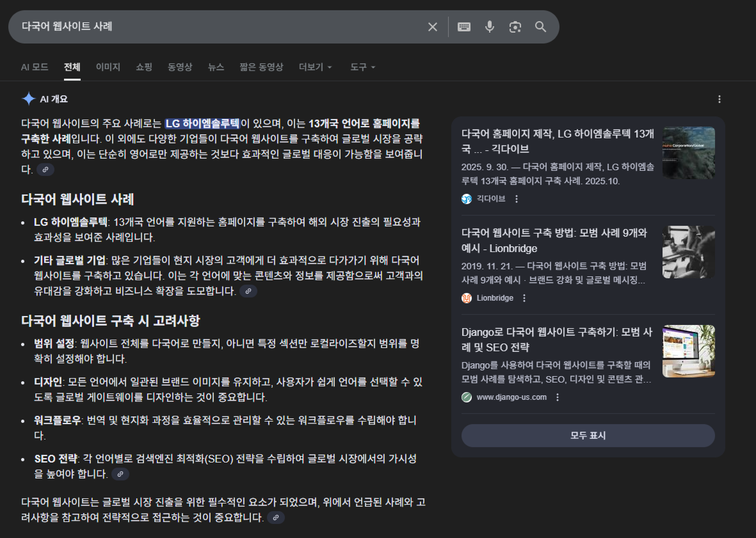Click link chip after SEO 전략 bullet
This screenshot has height=538, width=756.
(x=120, y=474)
